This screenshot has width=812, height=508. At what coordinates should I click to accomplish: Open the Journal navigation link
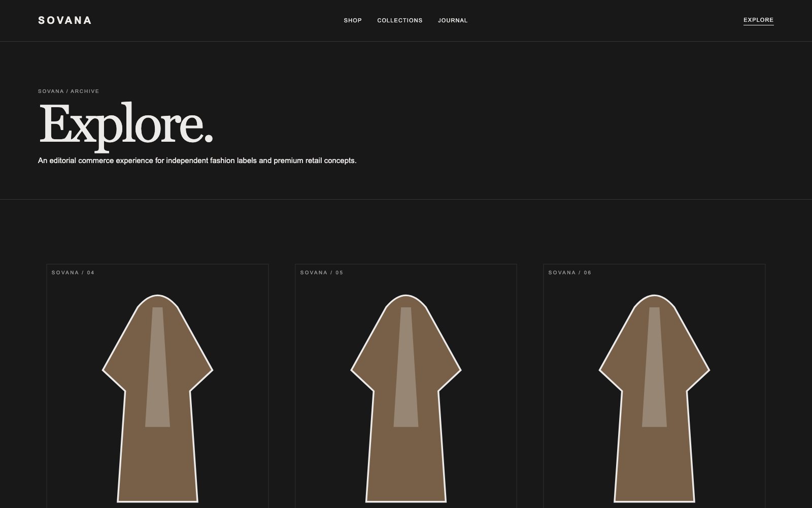pos(453,20)
